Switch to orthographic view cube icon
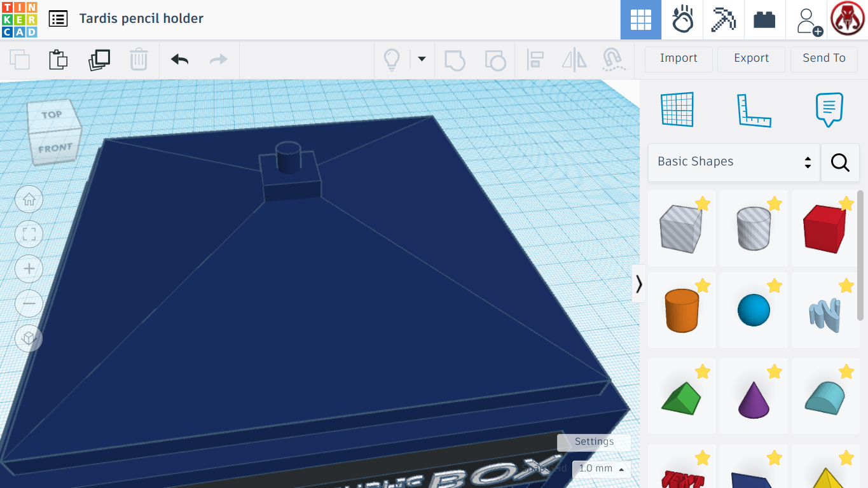The height and width of the screenshot is (488, 868). [29, 338]
